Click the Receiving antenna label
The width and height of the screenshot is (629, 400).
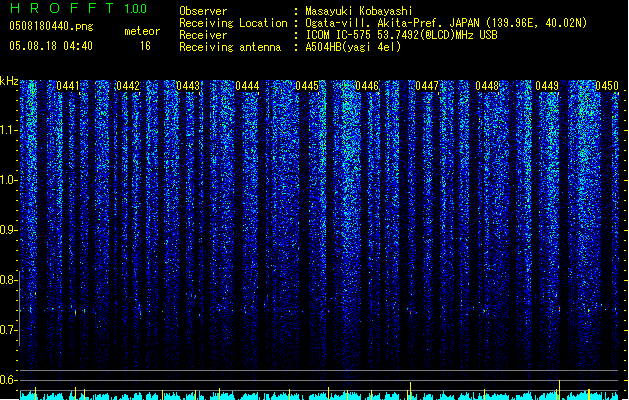pos(230,47)
